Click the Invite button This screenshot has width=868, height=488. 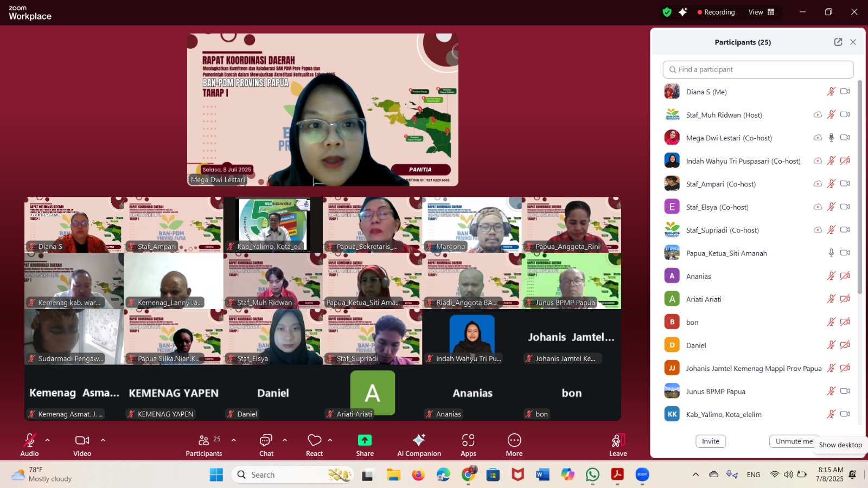click(710, 441)
